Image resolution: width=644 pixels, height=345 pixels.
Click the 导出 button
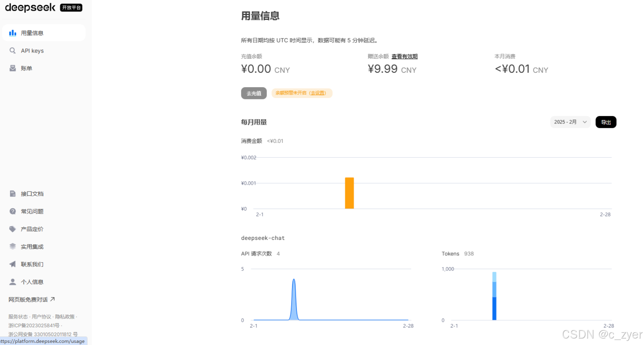[x=606, y=122]
